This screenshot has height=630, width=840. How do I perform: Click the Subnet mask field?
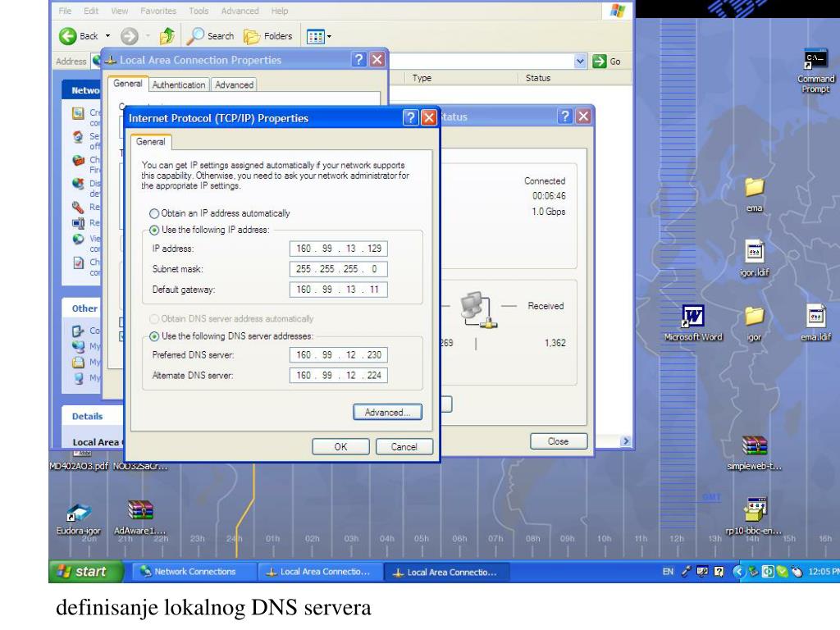point(338,269)
